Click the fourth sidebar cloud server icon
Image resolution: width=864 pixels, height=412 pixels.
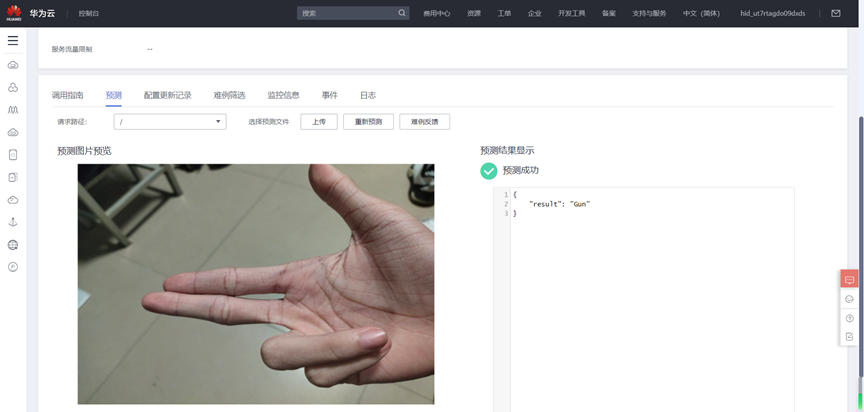[13, 132]
